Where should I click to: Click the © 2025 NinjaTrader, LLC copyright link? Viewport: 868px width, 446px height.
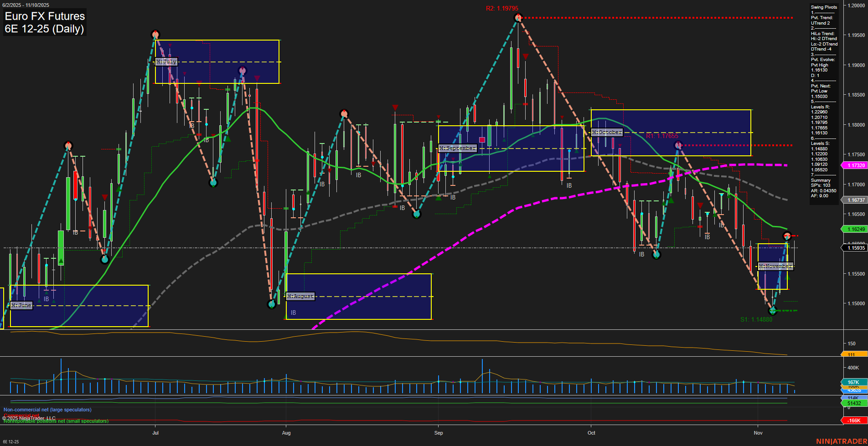click(x=30, y=417)
